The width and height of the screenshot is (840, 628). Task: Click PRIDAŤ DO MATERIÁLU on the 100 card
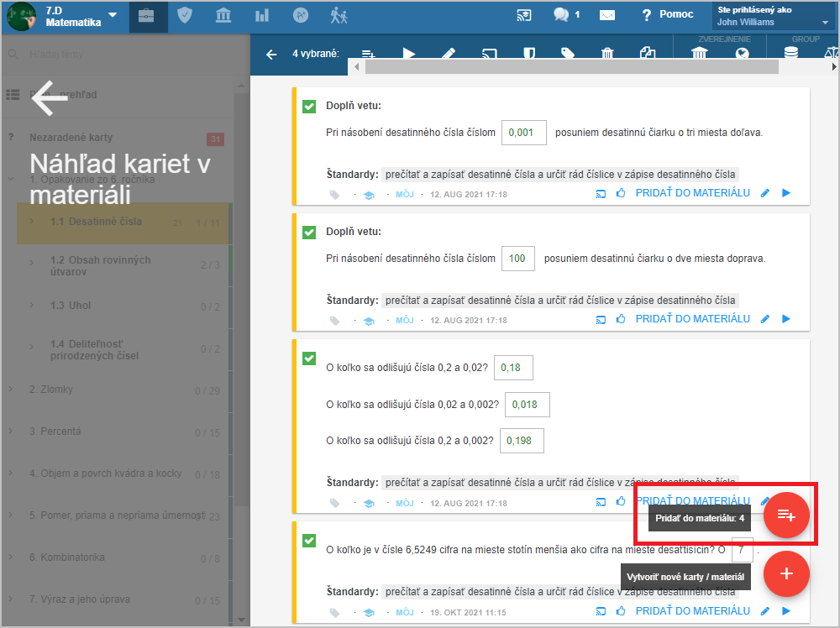point(693,318)
